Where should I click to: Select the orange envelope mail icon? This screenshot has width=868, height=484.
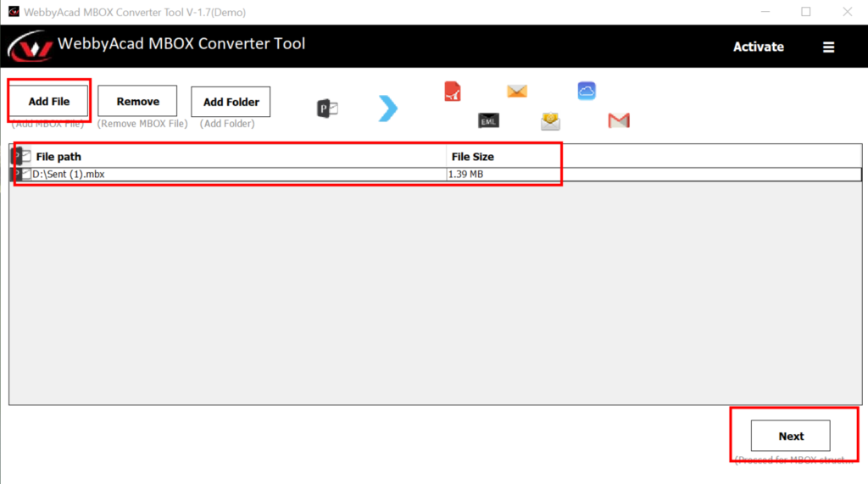517,91
